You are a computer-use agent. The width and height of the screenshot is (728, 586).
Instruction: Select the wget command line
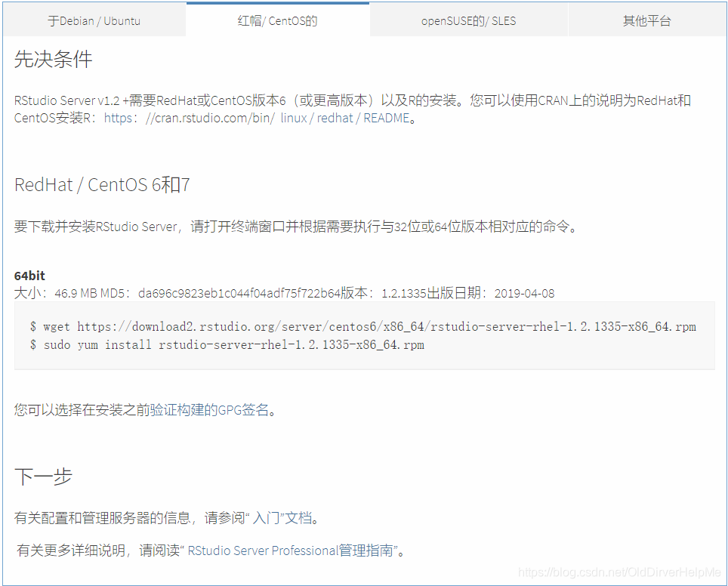coord(362,325)
